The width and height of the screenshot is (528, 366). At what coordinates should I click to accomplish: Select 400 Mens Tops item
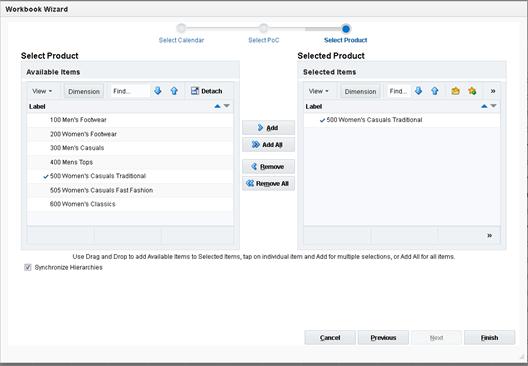(x=130, y=162)
